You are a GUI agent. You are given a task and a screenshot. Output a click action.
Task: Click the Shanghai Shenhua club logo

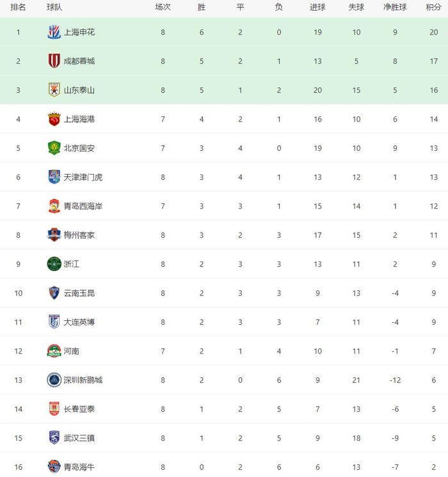click(x=54, y=32)
